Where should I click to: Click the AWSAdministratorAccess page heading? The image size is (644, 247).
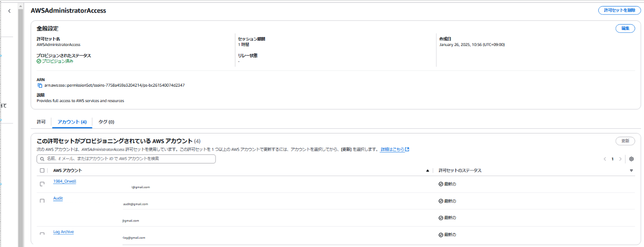coord(68,11)
